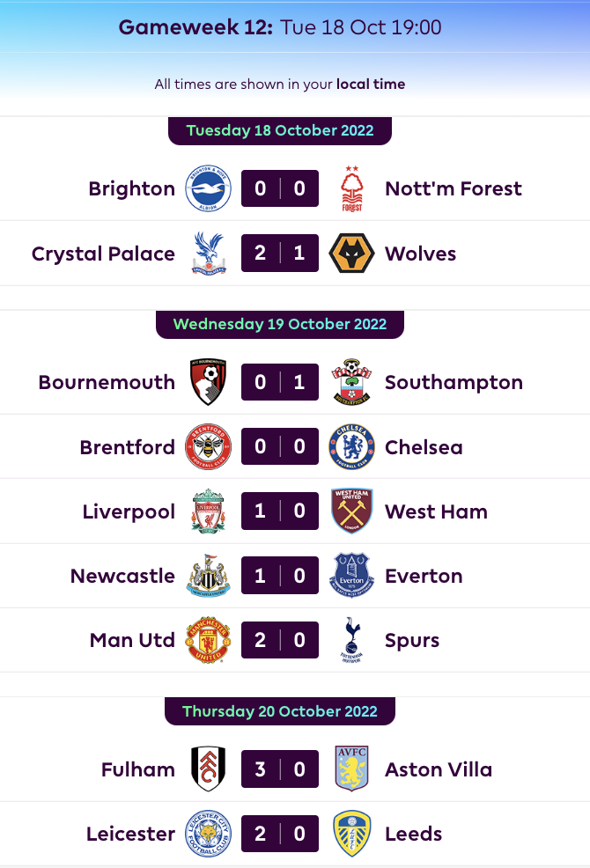Click the Crystal Palace eagle crest
This screenshot has height=868, width=590.
click(x=208, y=253)
